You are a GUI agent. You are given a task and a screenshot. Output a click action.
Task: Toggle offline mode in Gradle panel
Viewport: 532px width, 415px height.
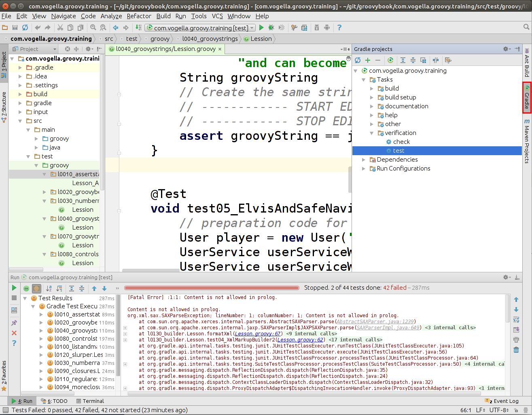pyautogui.click(x=436, y=60)
